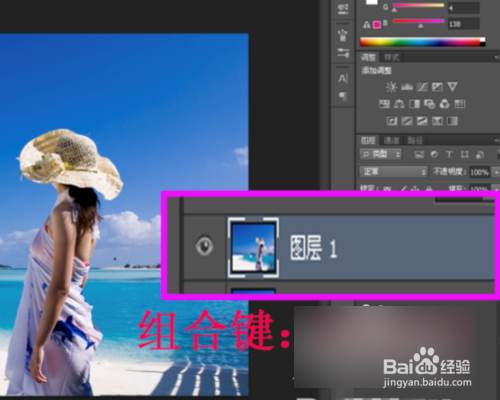Hide 图层 1 with its eye icon
This screenshot has width=500, height=400.
click(x=204, y=246)
